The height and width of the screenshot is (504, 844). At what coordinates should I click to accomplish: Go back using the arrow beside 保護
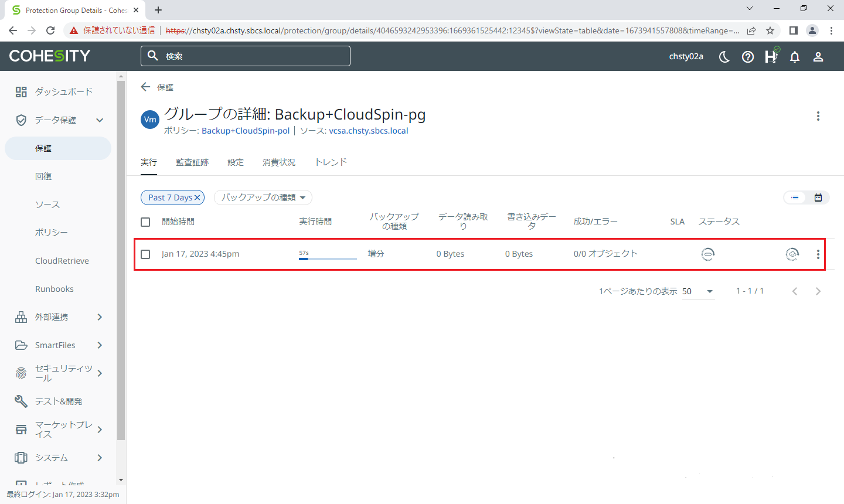coord(145,87)
